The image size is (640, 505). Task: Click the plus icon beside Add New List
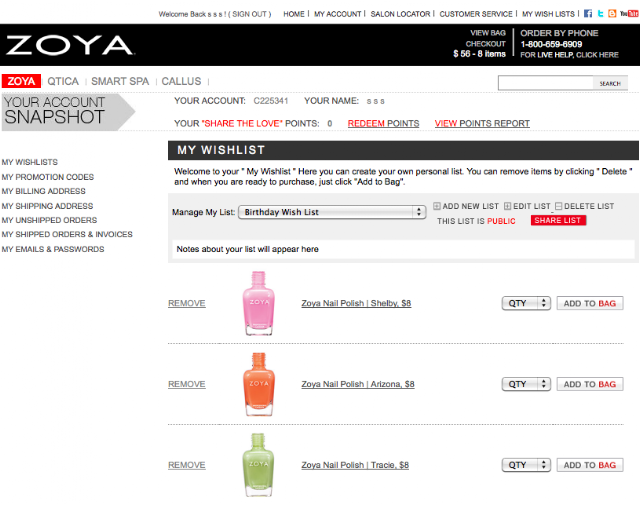pyautogui.click(x=437, y=206)
